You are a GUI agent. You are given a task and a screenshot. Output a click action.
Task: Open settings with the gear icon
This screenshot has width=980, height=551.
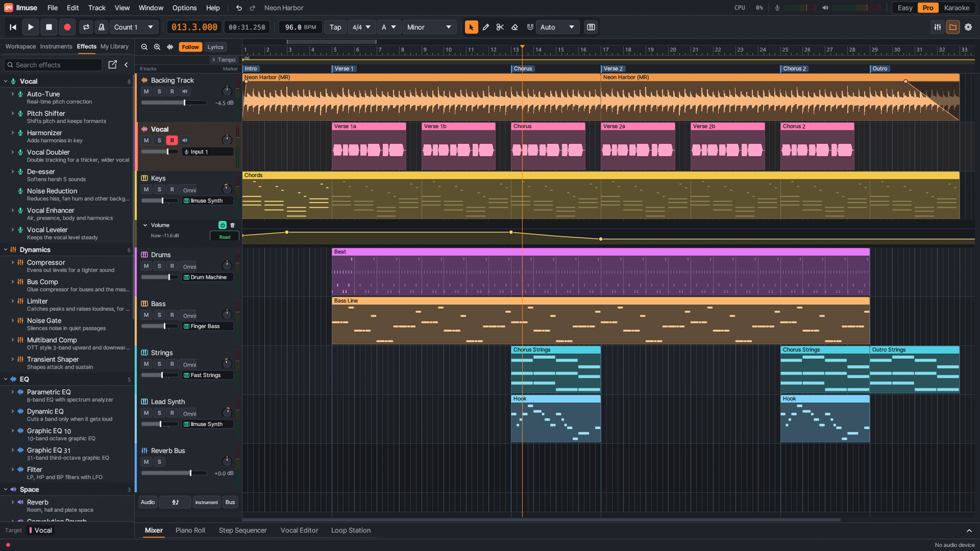[968, 27]
